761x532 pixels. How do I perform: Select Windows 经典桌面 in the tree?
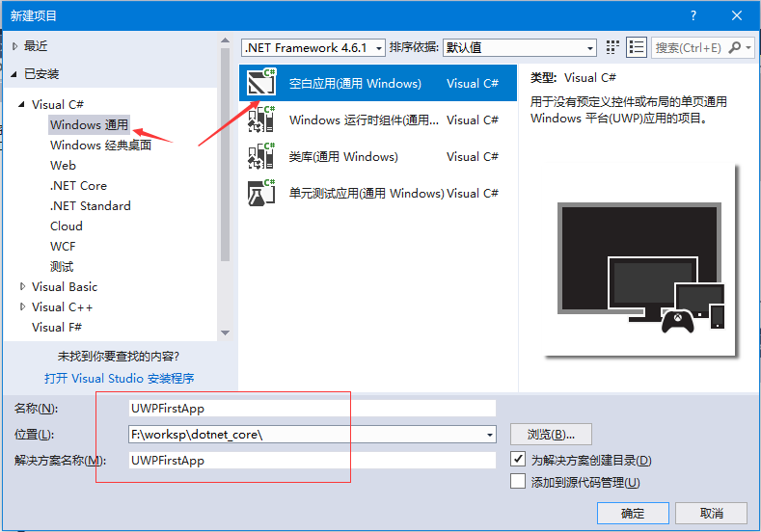[x=100, y=146]
